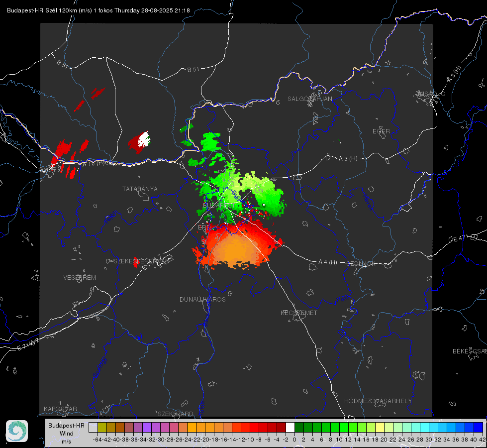This screenshot has width=487, height=448.
Task: Click the SZÉKESFEHÉRVÁR city label
Action: click(x=141, y=261)
